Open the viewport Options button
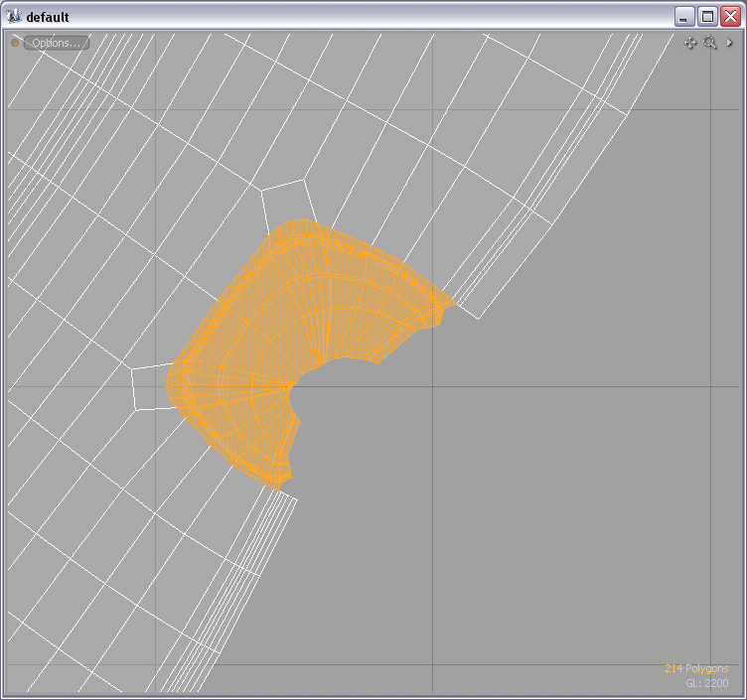747x700 pixels. pyautogui.click(x=57, y=43)
